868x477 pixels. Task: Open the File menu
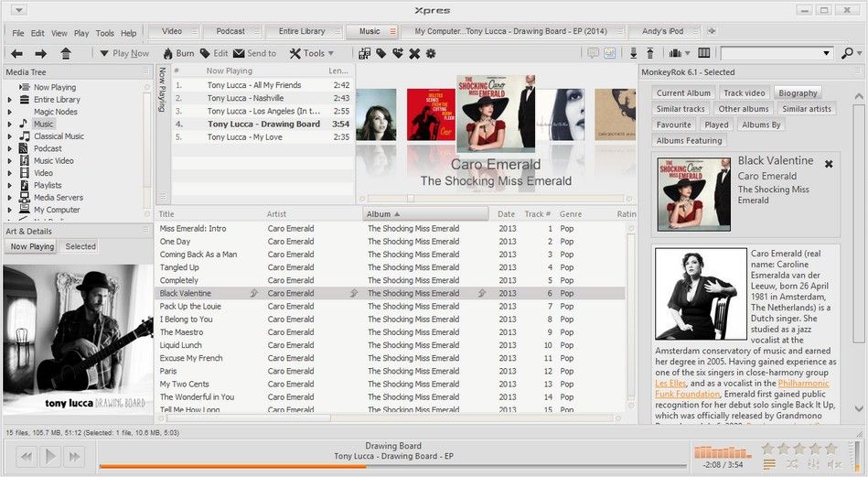18,33
